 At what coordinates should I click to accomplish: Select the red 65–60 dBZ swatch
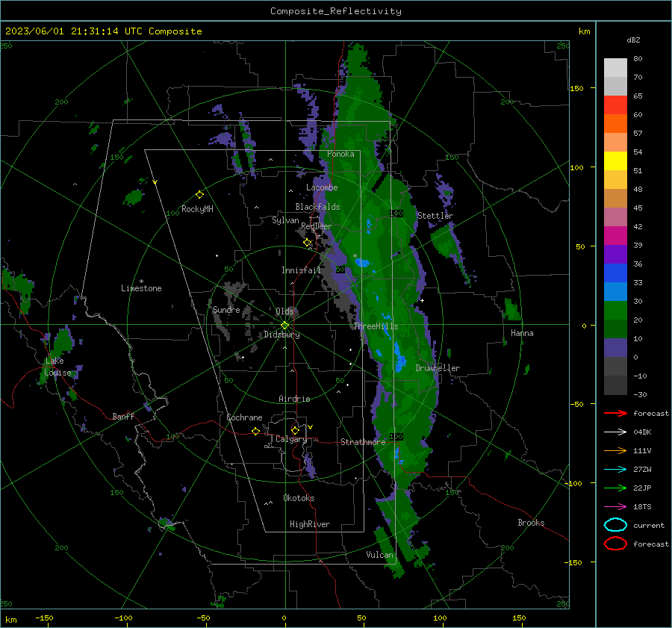(x=615, y=105)
